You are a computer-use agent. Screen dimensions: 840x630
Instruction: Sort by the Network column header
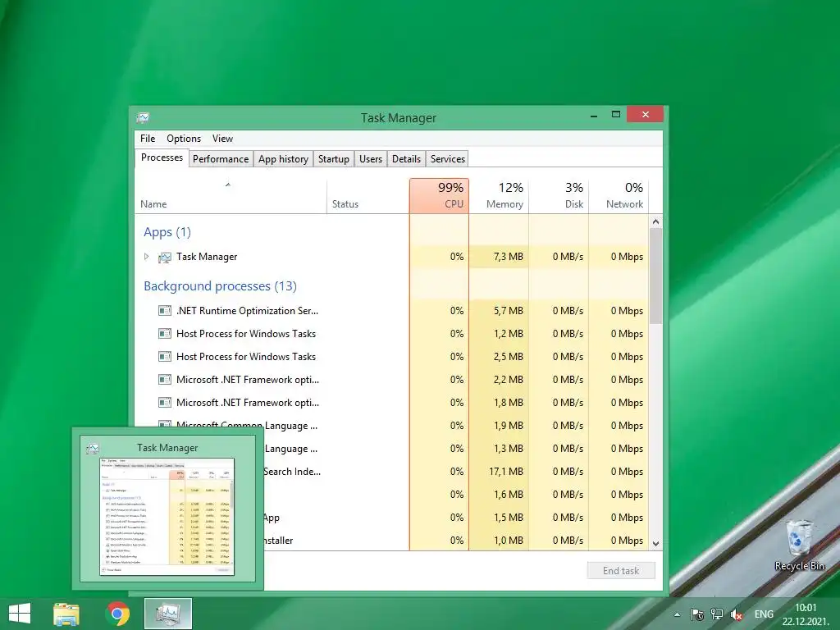tap(619, 196)
